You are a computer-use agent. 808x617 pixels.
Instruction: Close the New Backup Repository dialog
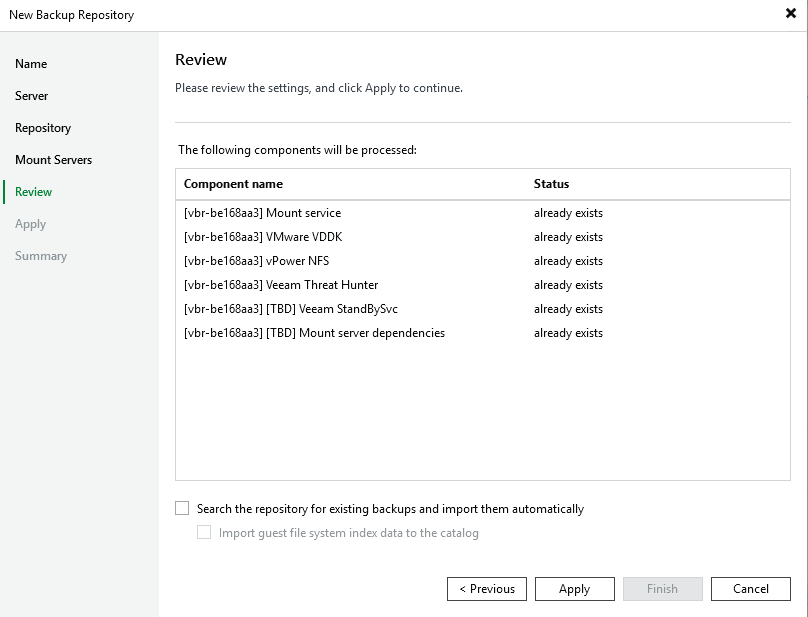point(790,14)
